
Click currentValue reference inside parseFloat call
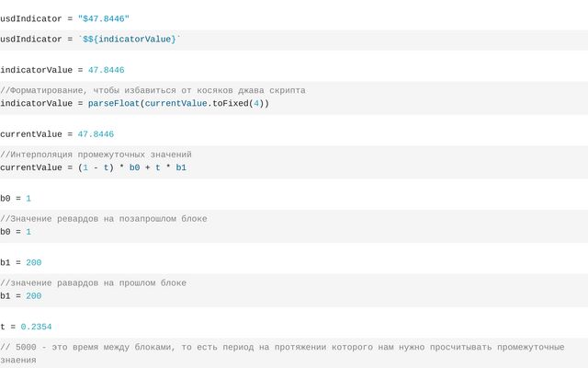coord(175,104)
